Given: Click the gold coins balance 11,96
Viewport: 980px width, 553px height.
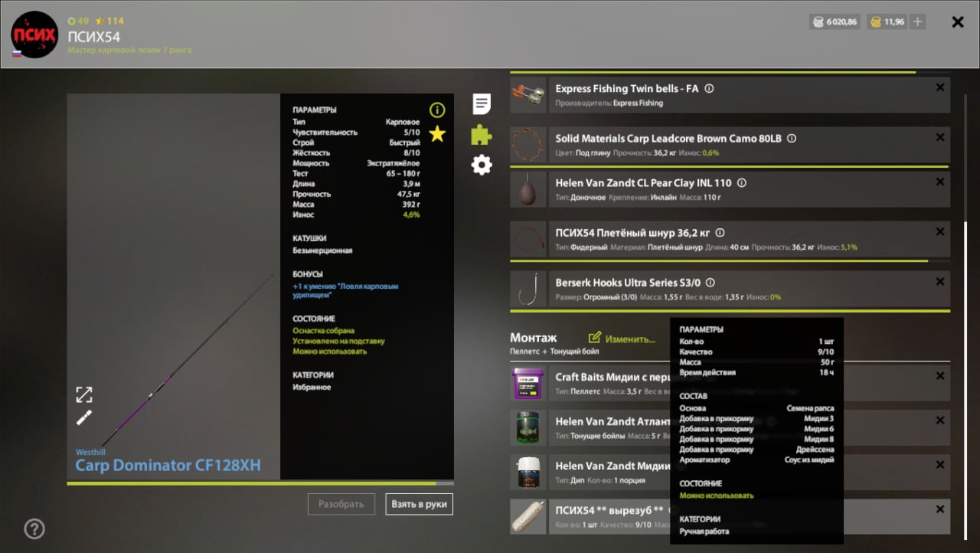Looking at the screenshot, I should (887, 22).
